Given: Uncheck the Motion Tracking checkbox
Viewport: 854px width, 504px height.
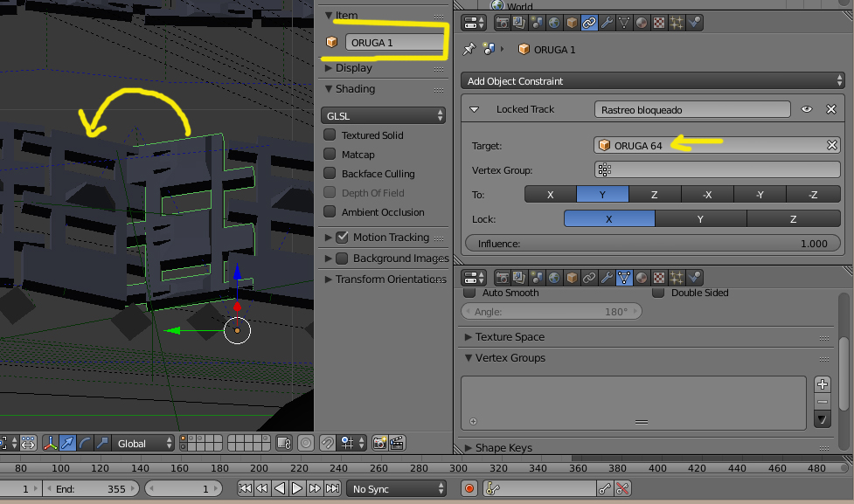Looking at the screenshot, I should (342, 238).
